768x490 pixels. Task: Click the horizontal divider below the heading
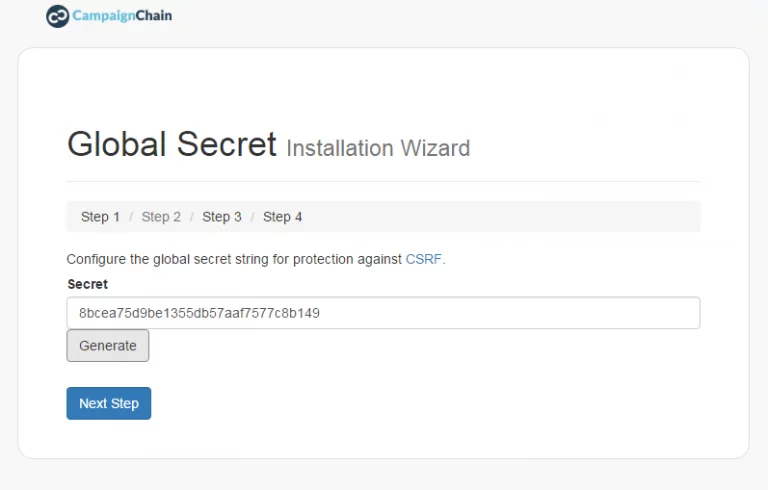[383, 181]
